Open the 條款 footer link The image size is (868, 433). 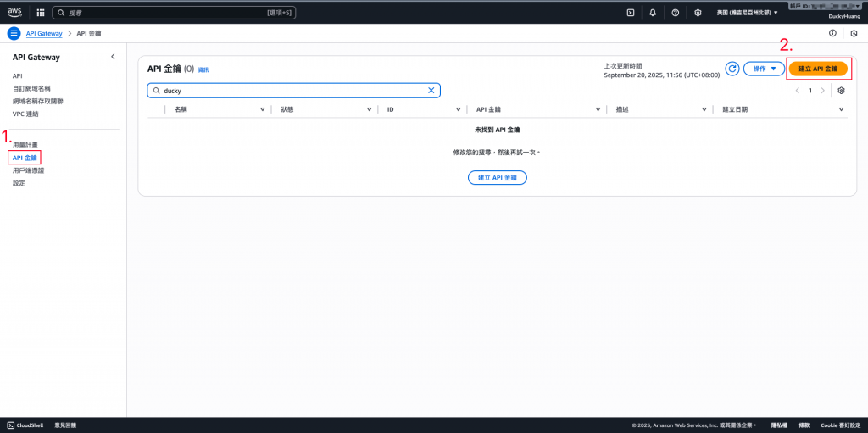click(x=804, y=425)
